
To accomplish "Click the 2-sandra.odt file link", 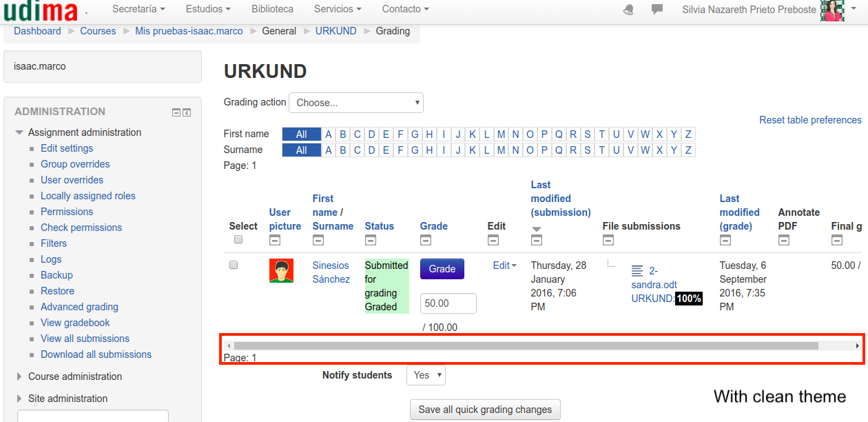I will (654, 278).
